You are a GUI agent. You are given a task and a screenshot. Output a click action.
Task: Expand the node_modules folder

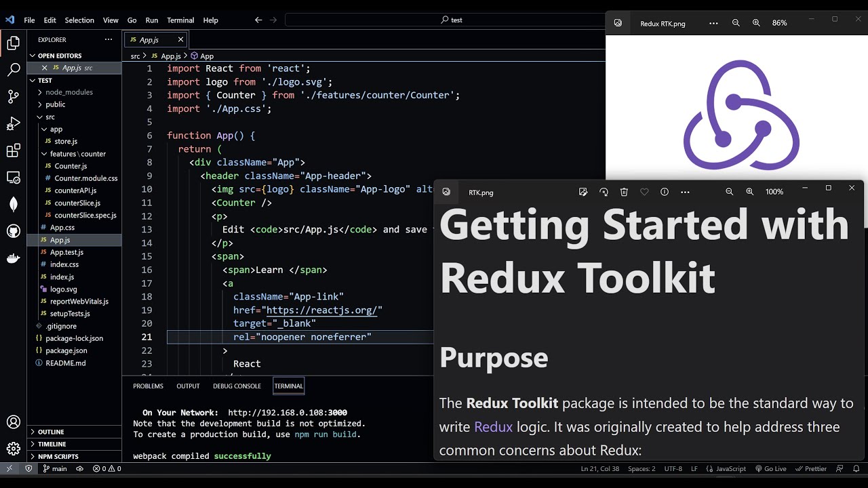(68, 92)
